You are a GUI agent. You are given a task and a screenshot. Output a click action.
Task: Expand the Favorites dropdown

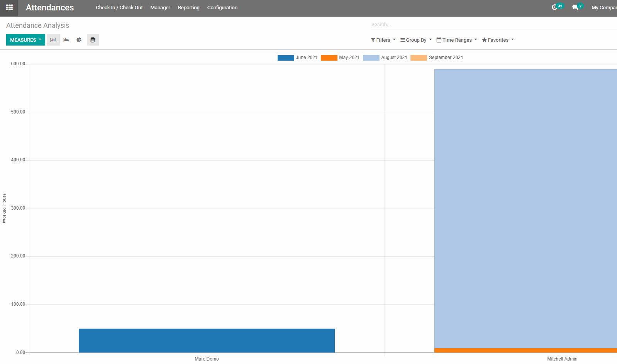point(498,40)
